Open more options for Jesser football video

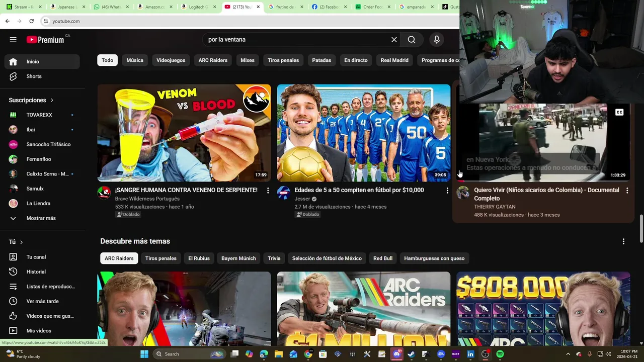[x=447, y=191]
